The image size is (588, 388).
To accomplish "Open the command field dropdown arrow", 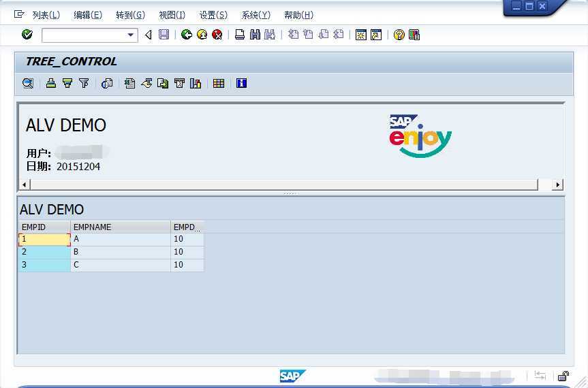I will pyautogui.click(x=131, y=35).
